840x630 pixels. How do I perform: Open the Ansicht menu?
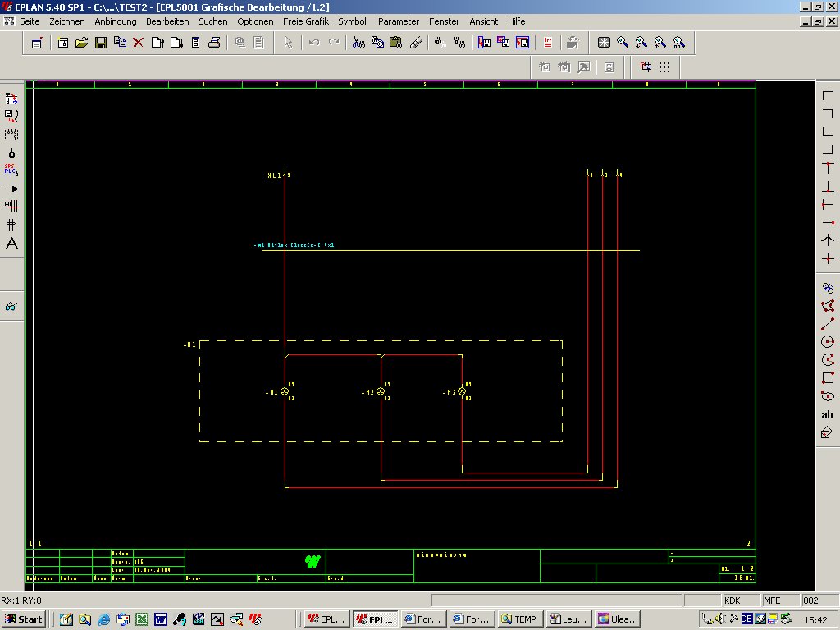click(x=483, y=21)
